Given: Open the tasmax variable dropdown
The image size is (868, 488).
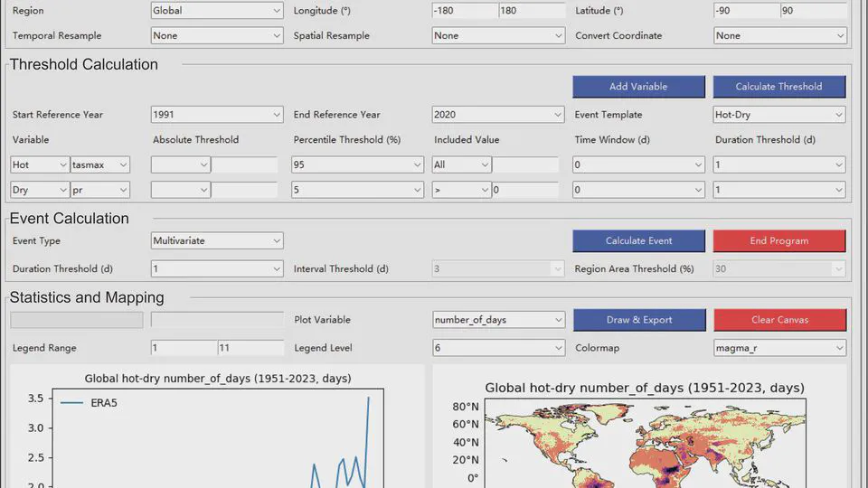Looking at the screenshot, I should coord(100,164).
